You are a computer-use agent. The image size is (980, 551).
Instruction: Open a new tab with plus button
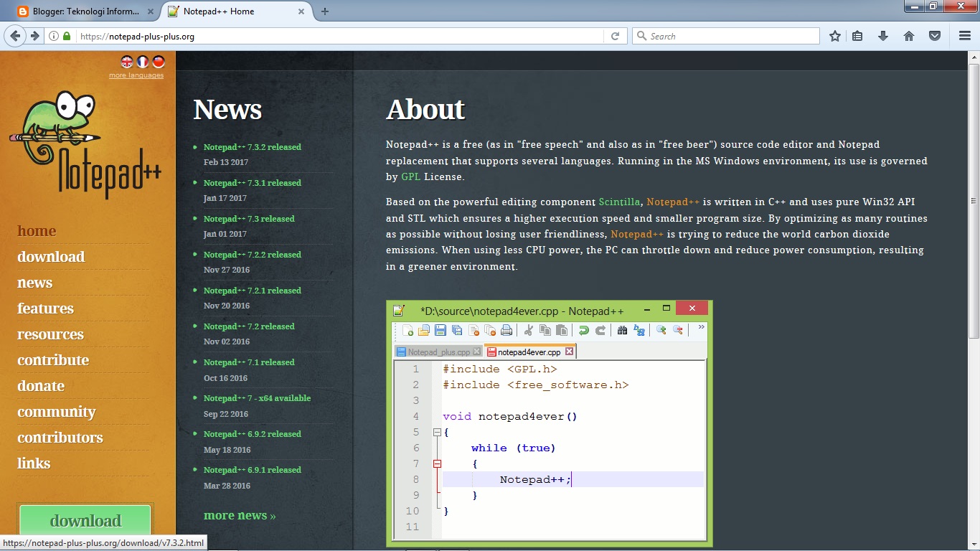pos(325,11)
